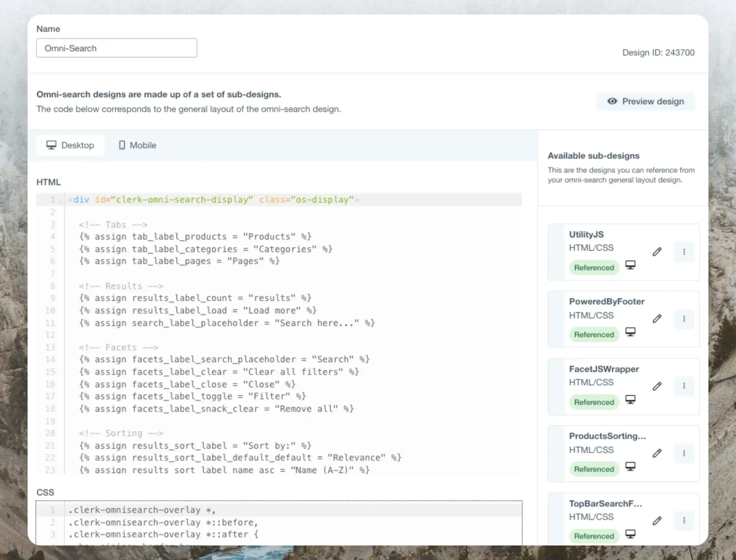Click HTML line 1 div clerk-omni-search-display
Screen dimensions: 736x560
(x=214, y=200)
